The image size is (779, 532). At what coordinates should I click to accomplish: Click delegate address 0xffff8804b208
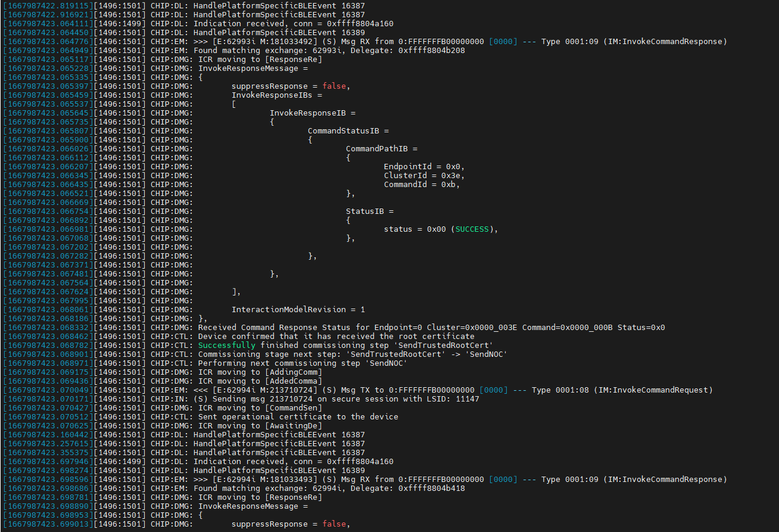[x=432, y=50]
